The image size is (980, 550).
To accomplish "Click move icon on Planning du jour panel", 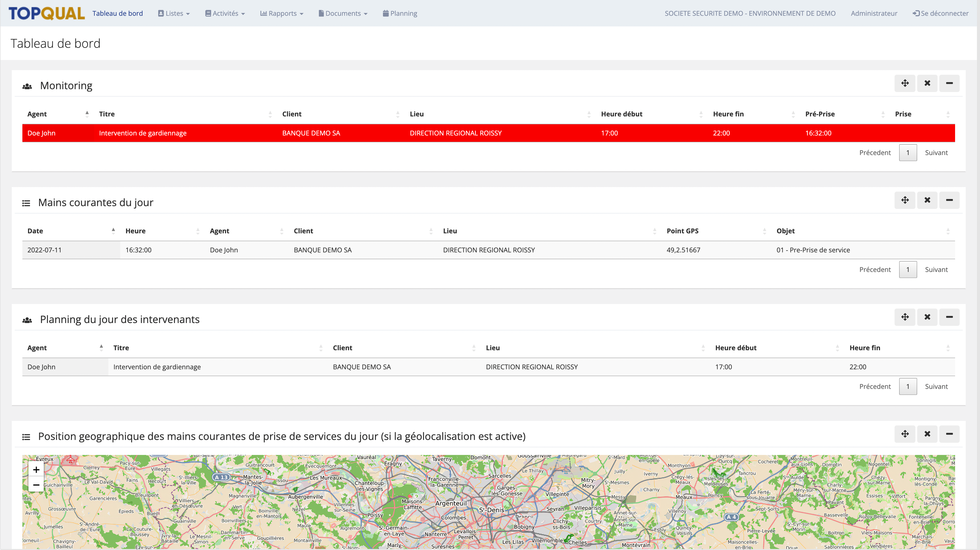I will click(905, 317).
